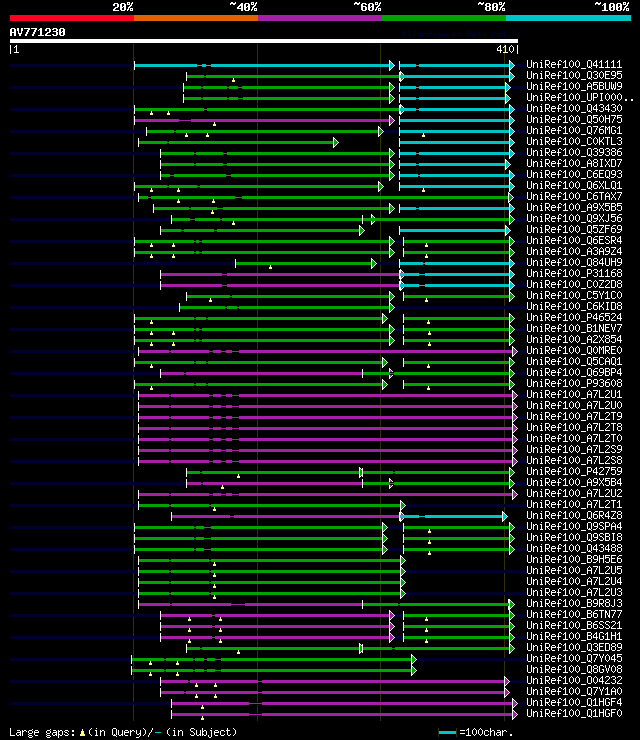Image resolution: width=640 pixels, height=740 pixels.
Task: Open UniRef100_Q9XJ56 entry
Action: point(574,219)
